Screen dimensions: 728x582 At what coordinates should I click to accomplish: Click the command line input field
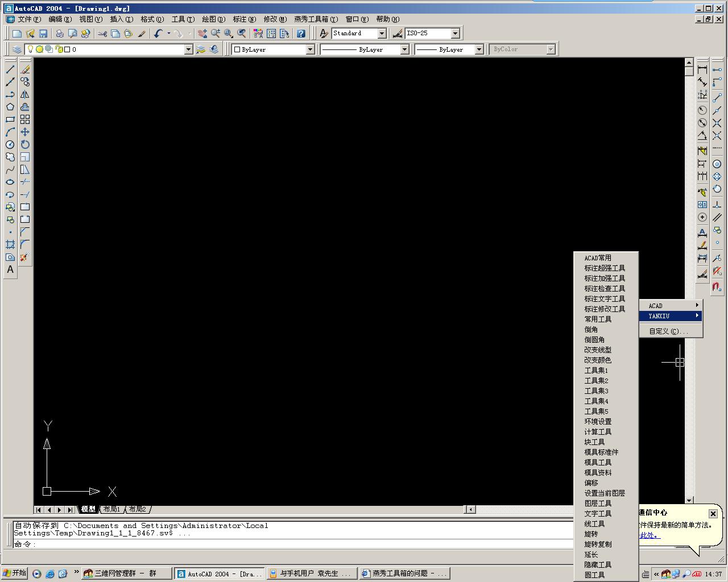tap(293, 544)
